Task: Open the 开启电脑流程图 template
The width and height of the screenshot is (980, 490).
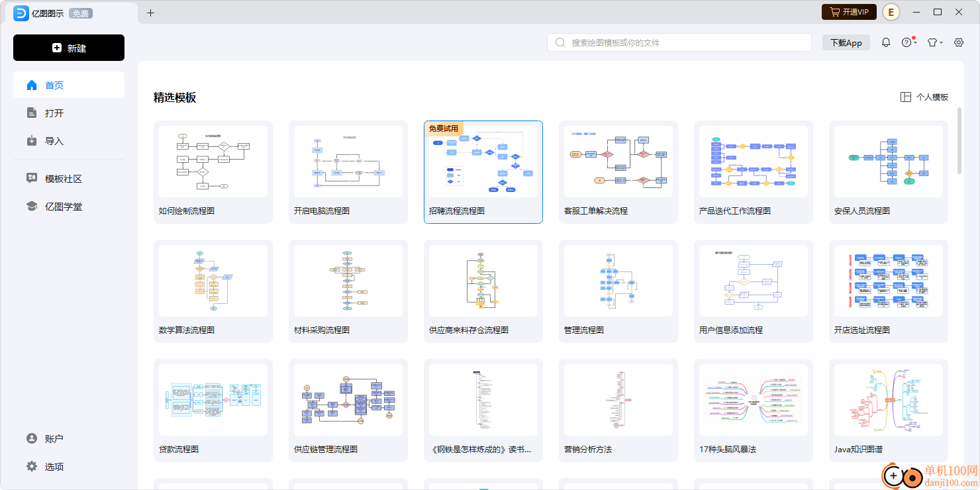Action: click(x=348, y=172)
